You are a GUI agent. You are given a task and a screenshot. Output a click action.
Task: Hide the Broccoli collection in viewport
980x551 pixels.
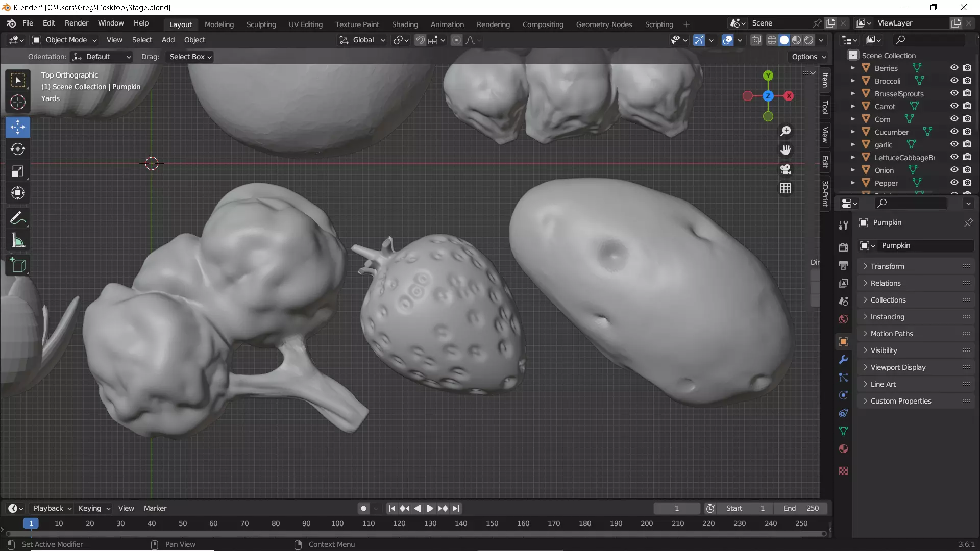(954, 81)
